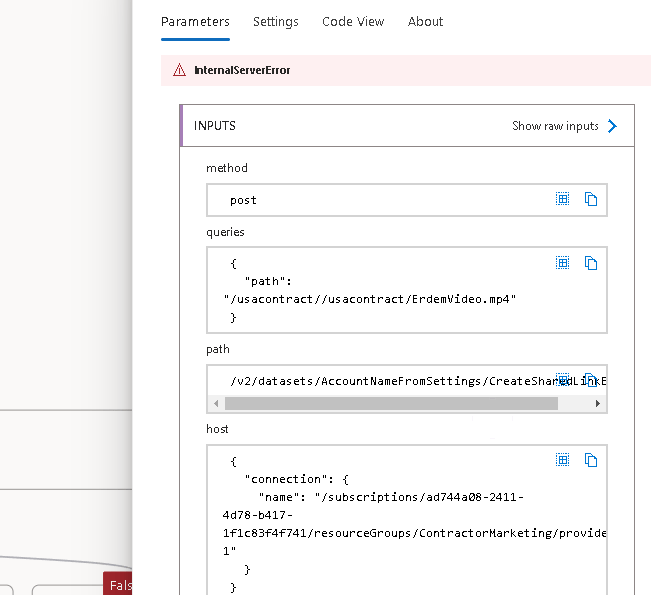Select all text in host field

(x=562, y=460)
